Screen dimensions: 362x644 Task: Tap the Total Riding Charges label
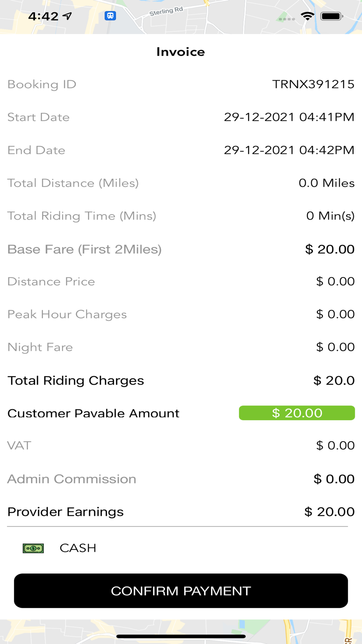click(x=76, y=380)
